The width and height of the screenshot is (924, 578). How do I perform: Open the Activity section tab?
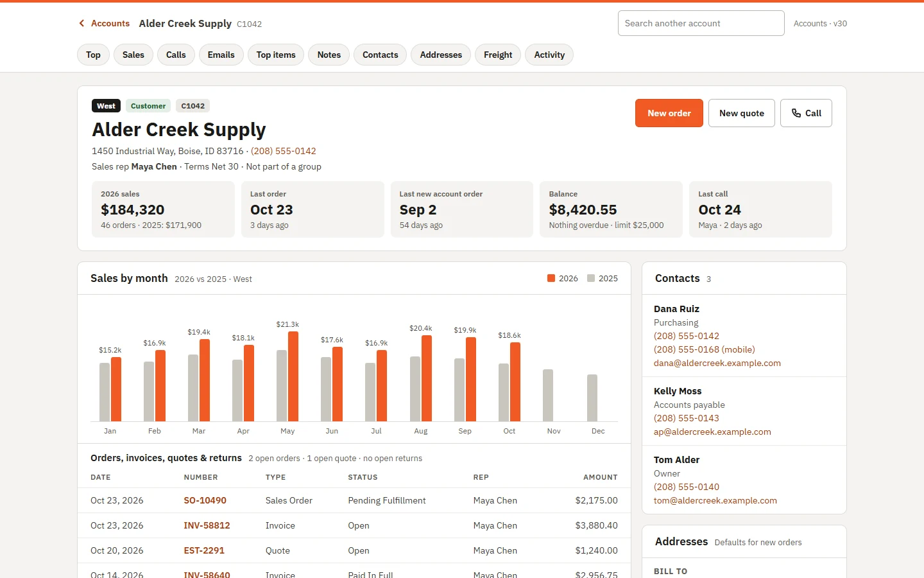coord(549,55)
